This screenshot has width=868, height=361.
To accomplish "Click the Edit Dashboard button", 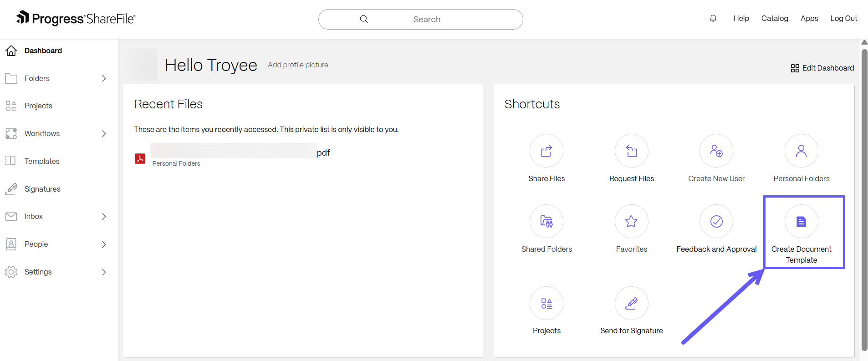I will tap(822, 68).
